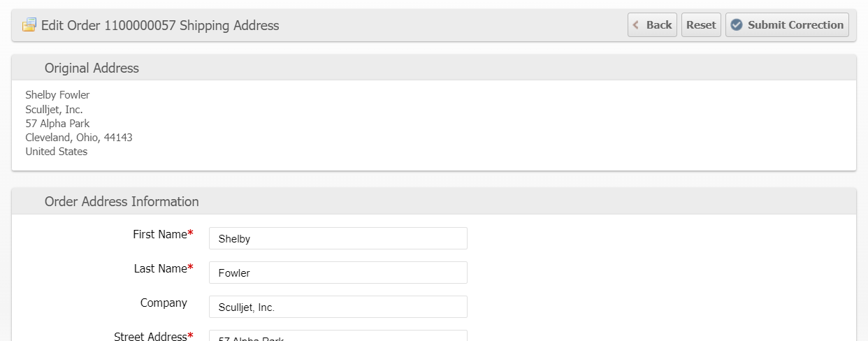The height and width of the screenshot is (341, 868).
Task: Click the Order Address Information section header
Action: coord(122,201)
